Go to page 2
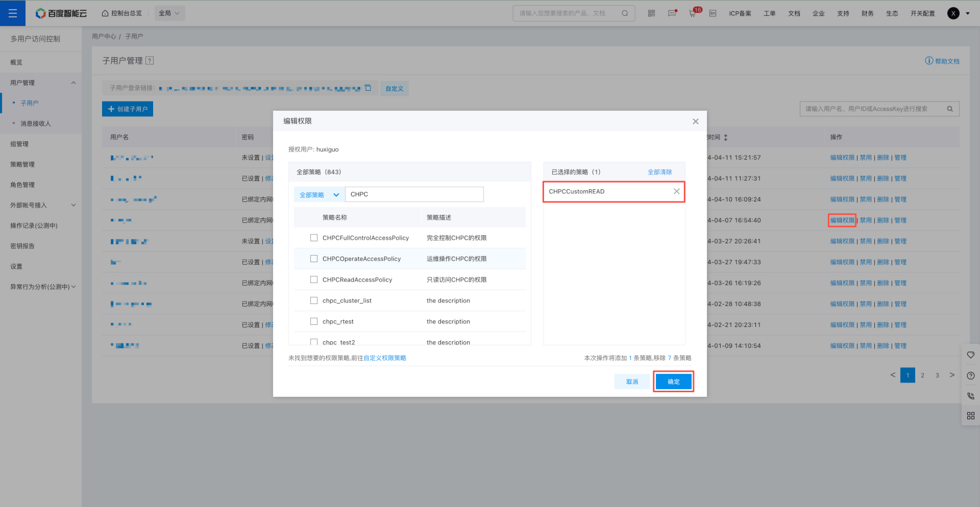Screen dimensions: 980x507 [922, 375]
